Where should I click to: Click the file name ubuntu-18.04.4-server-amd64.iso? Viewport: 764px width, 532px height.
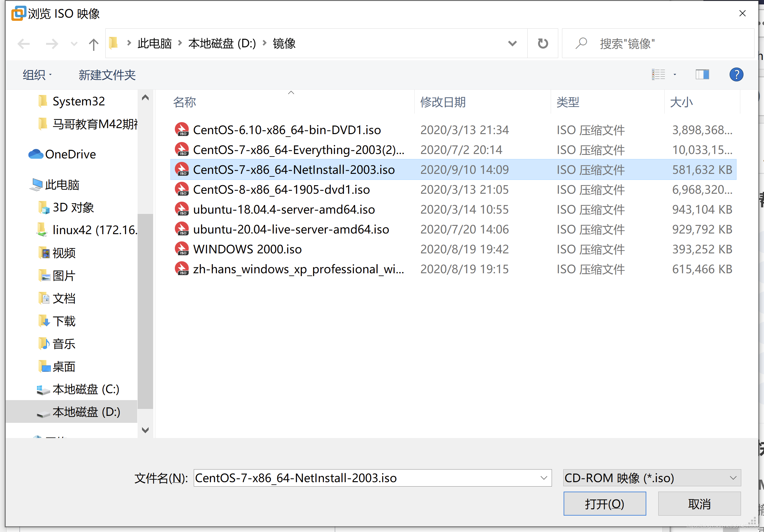tap(284, 210)
